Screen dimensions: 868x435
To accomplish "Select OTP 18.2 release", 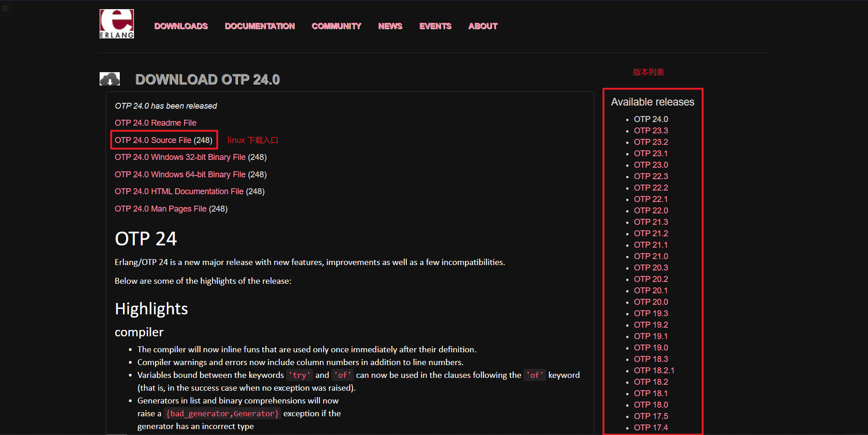I will click(651, 382).
